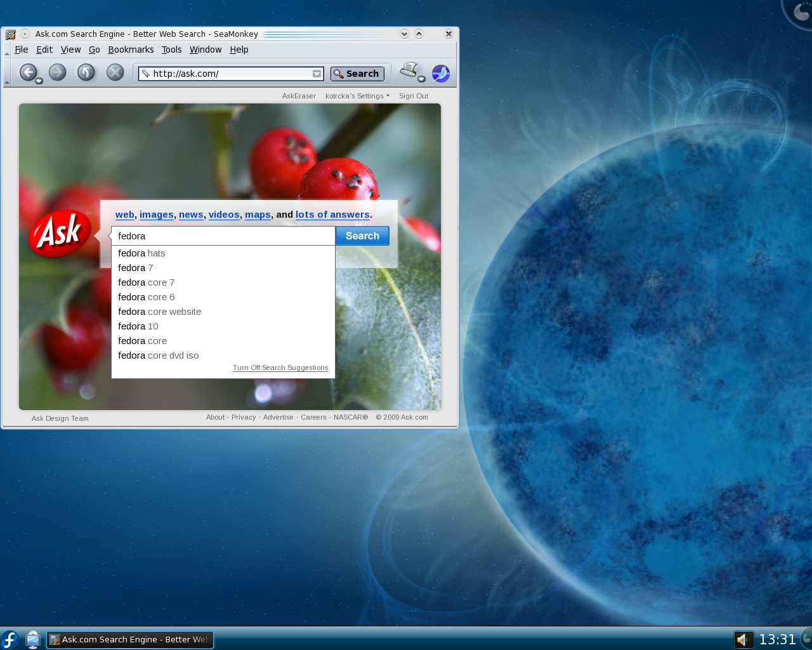Click the volume speaker tray icon
Screen dimensions: 812x650
tap(743, 640)
